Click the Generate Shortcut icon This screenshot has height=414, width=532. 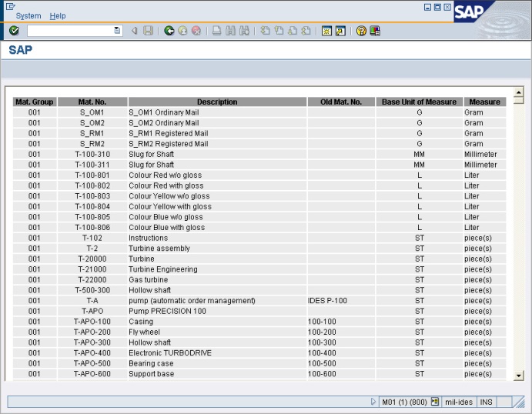[x=340, y=31]
